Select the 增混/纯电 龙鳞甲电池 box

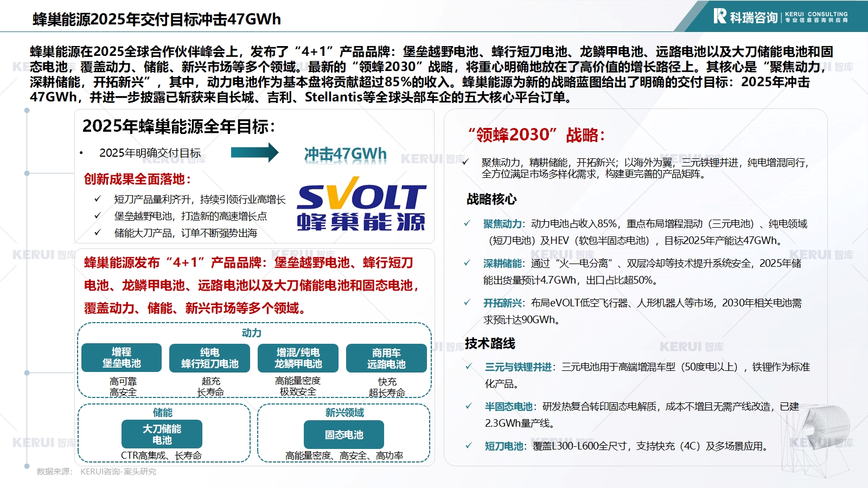298,358
